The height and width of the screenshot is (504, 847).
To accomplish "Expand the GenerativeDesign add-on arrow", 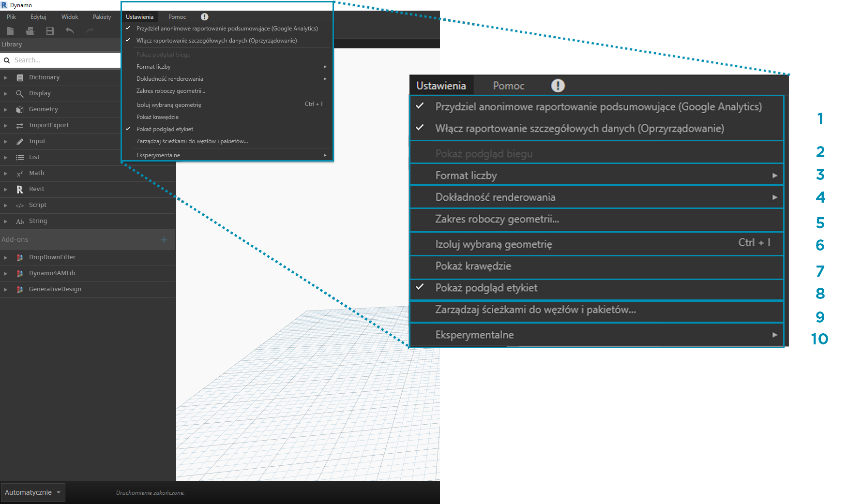I will pos(5,289).
